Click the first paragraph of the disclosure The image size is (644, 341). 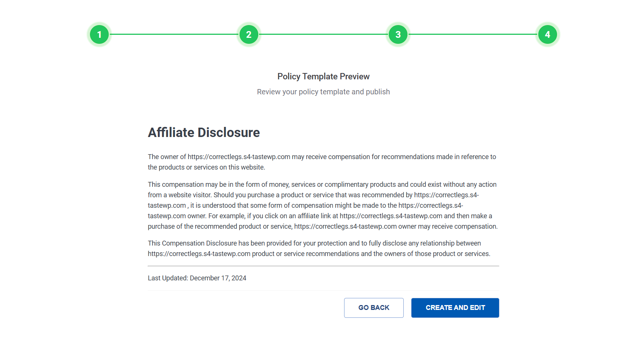(322, 162)
